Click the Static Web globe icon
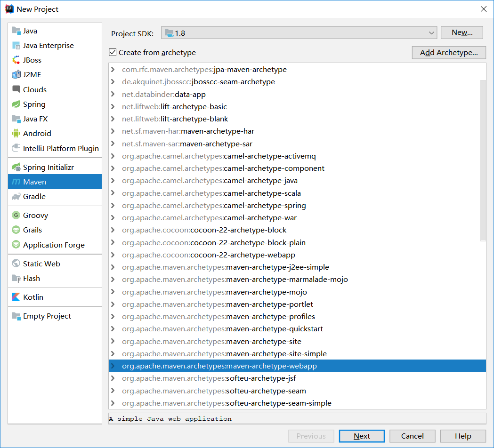This screenshot has height=448, width=494. (x=16, y=264)
